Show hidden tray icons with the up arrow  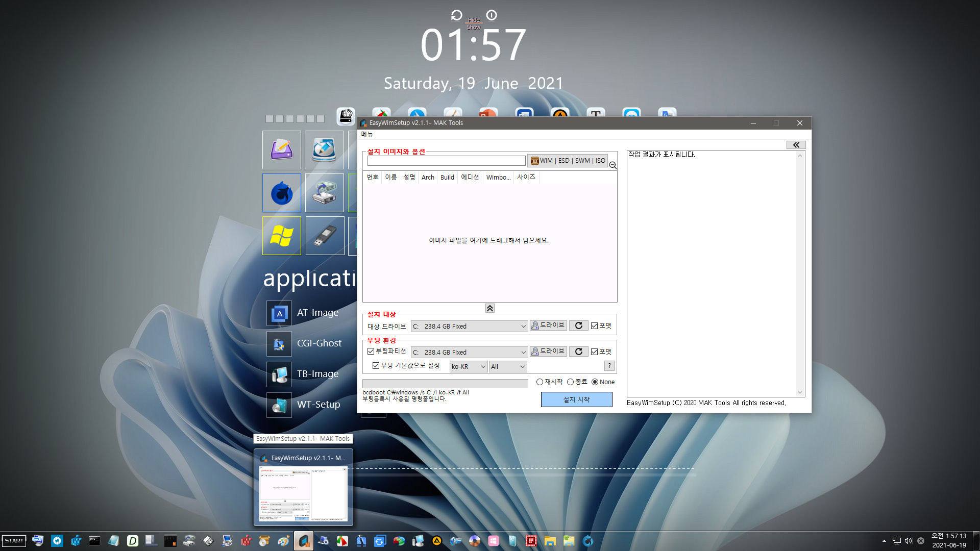coord(884,541)
